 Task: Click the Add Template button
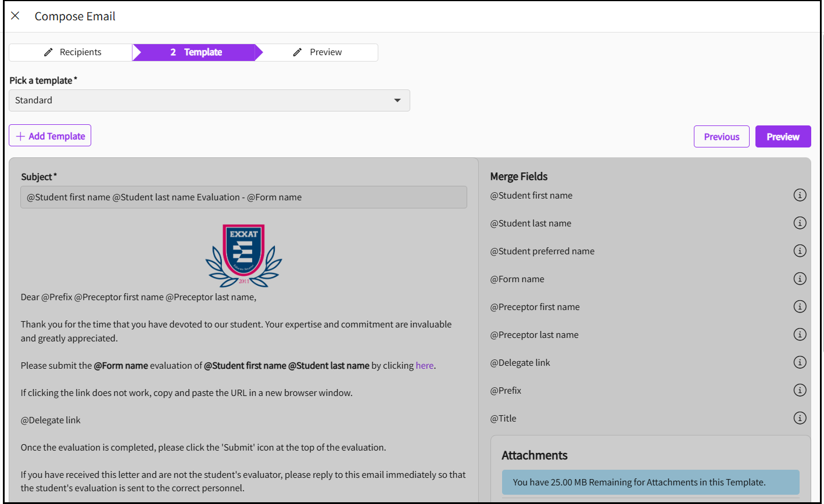pos(50,136)
